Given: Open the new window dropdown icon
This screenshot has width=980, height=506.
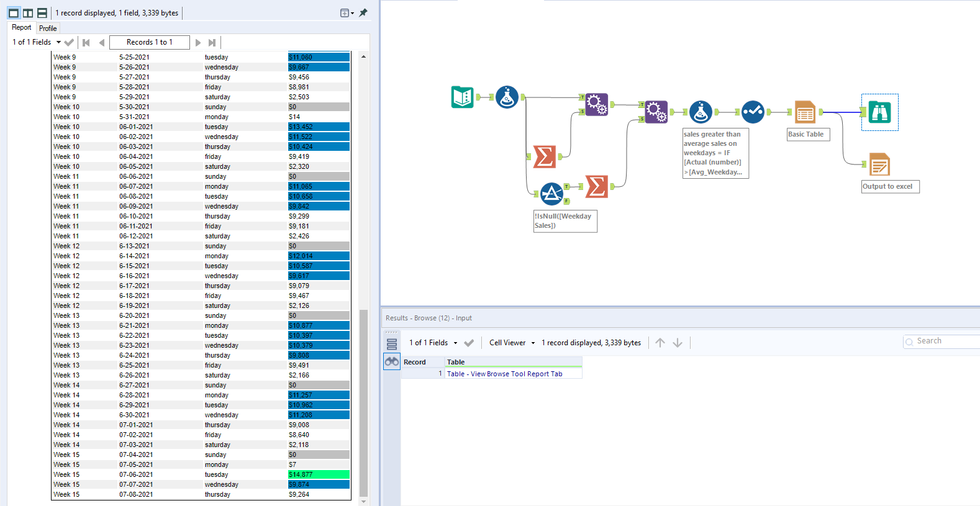Looking at the screenshot, I should tap(347, 12).
